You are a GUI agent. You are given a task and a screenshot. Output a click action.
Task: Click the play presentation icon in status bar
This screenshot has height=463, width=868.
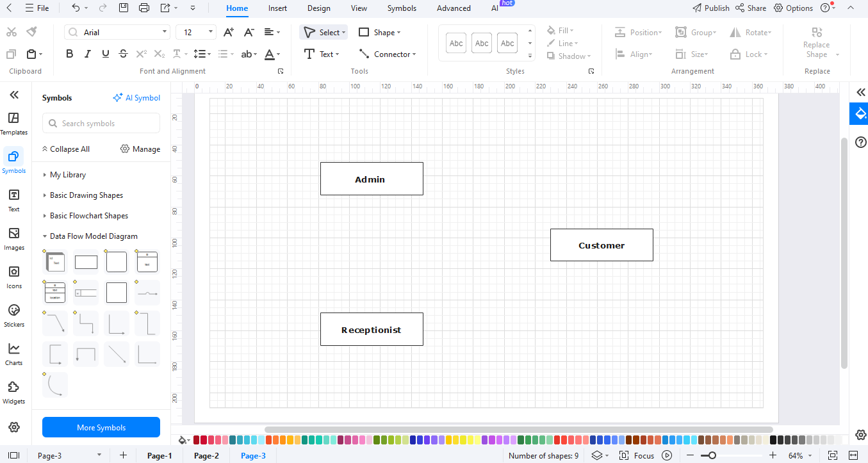tap(667, 455)
